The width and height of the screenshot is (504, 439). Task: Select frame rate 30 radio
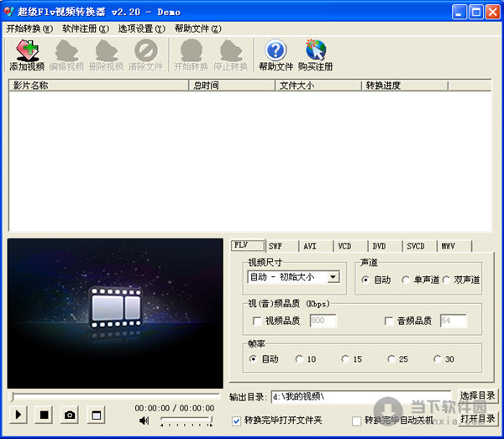pyautogui.click(x=438, y=359)
